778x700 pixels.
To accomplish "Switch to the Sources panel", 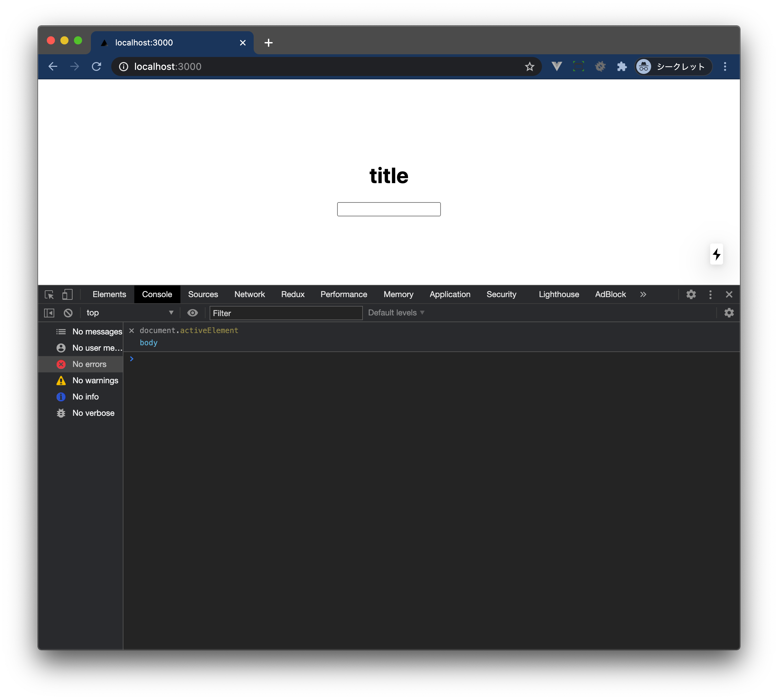I will 203,295.
